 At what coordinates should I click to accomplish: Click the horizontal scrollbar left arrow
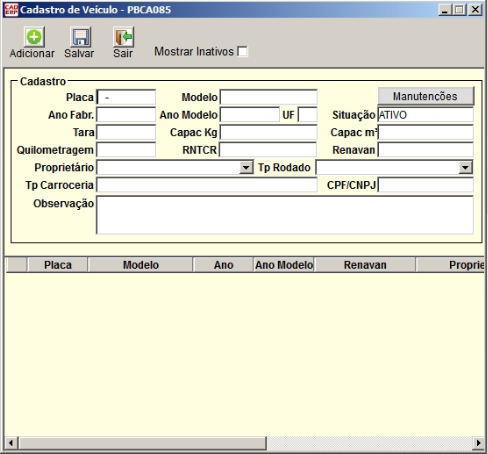tap(11, 443)
